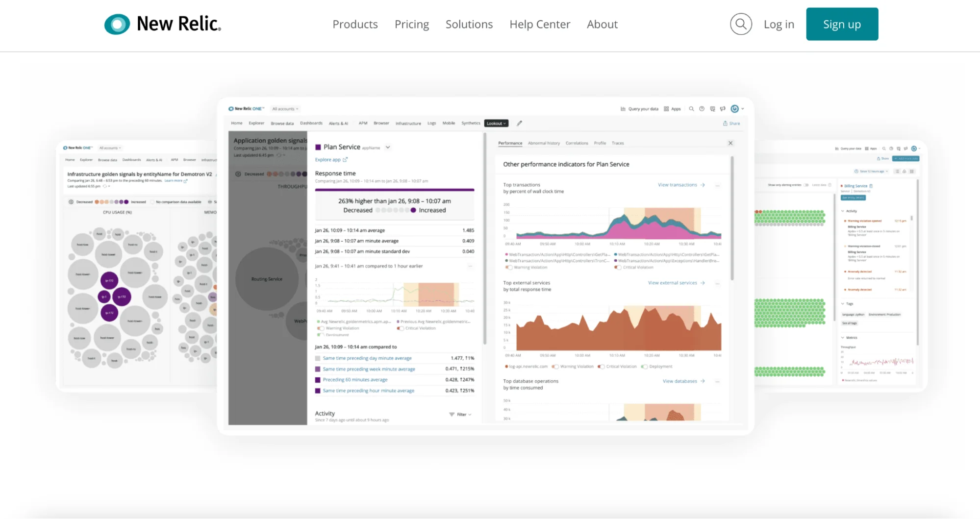
Task: Click the Query your data chart icon
Action: click(x=623, y=109)
